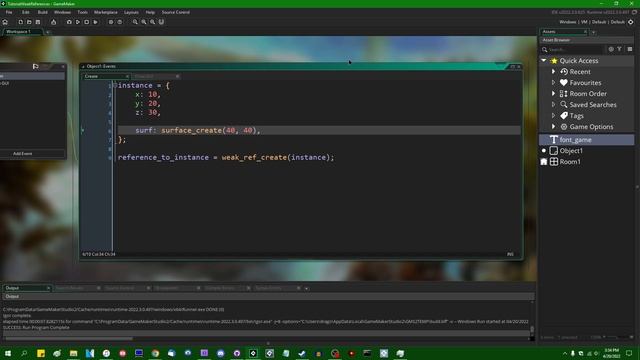Click the Open Project toolbar icon

(x=29, y=22)
